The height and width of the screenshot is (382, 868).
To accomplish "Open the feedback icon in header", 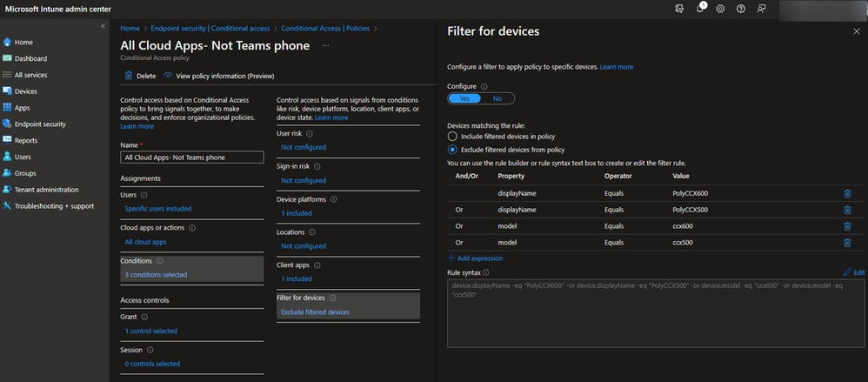I will tap(762, 9).
